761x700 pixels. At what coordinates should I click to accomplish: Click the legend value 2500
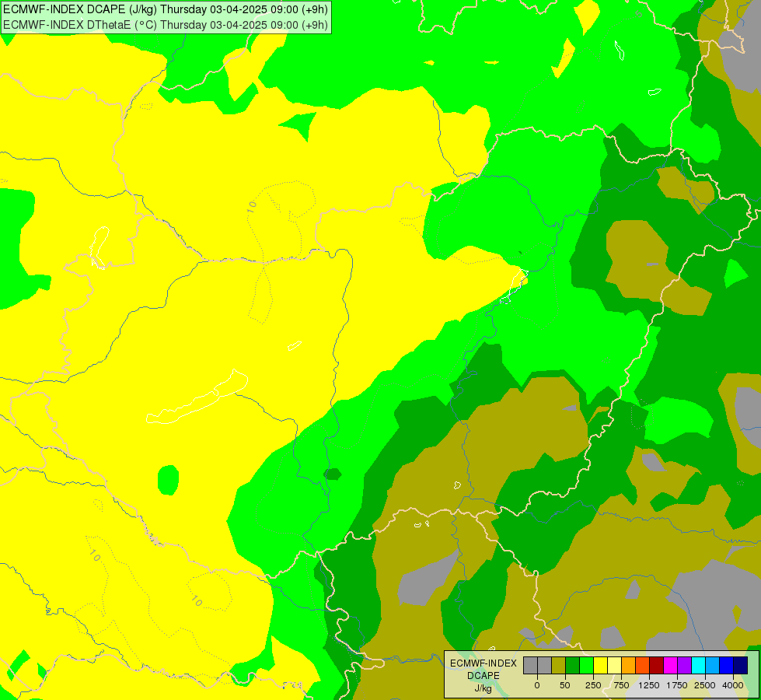point(705,685)
